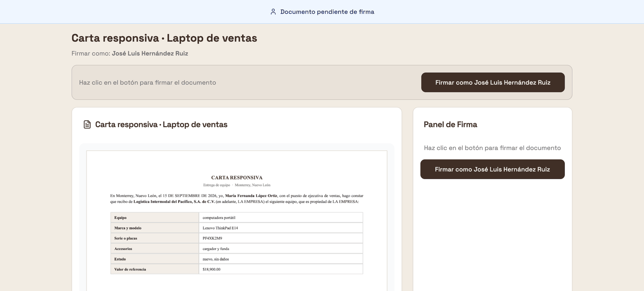This screenshot has height=291, width=644.
Task: Click the instruction text in the top bar
Action: coord(147,82)
